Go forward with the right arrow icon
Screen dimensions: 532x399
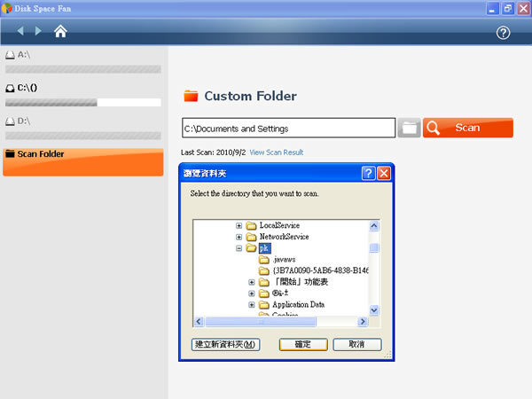pos(38,31)
